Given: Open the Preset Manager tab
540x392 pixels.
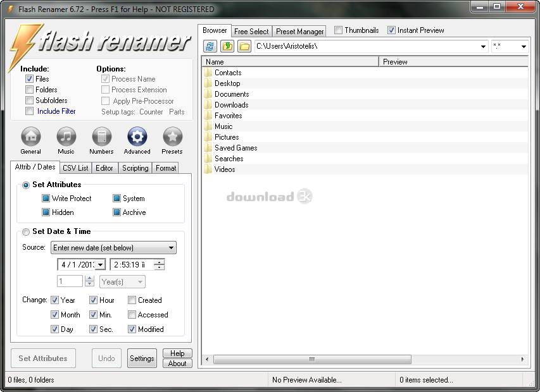Looking at the screenshot, I should click(299, 31).
